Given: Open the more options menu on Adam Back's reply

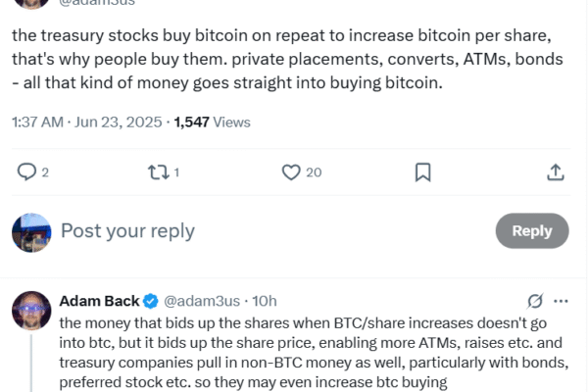Looking at the screenshot, I should pyautogui.click(x=561, y=301).
